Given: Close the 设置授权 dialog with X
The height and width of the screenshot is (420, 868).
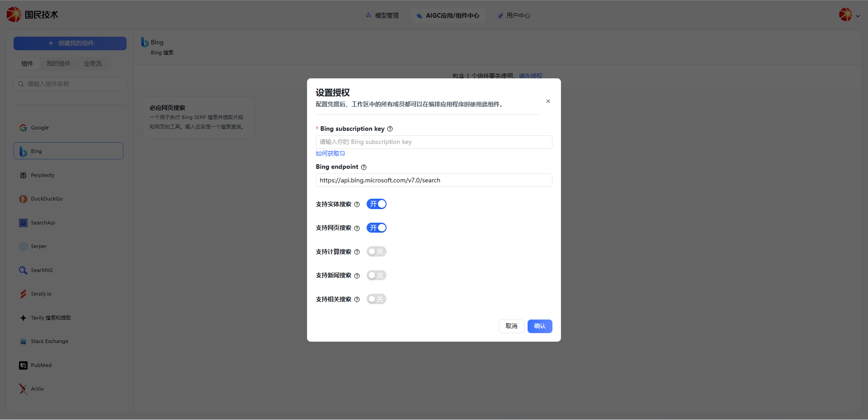Looking at the screenshot, I should click(x=548, y=101).
